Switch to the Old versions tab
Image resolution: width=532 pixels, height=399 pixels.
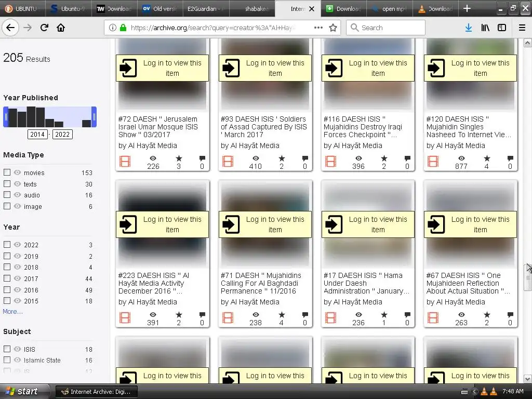(160, 8)
